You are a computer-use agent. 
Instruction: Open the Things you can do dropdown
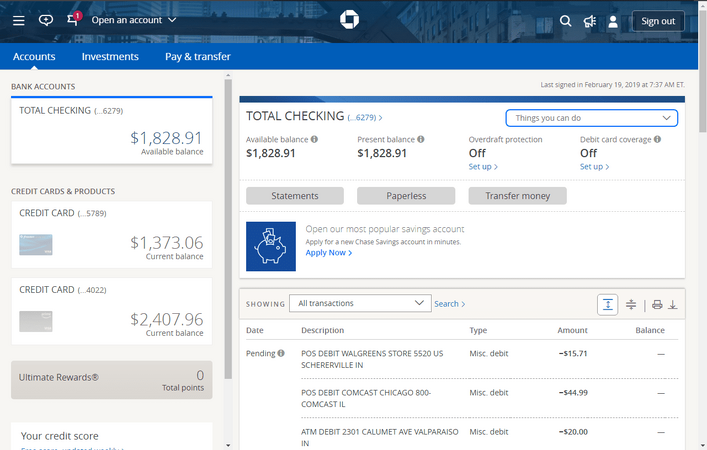pos(591,118)
